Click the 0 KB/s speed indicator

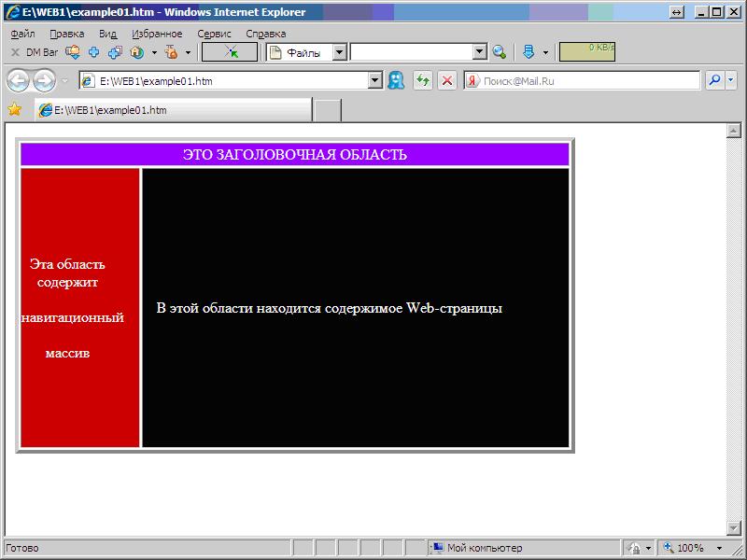[x=587, y=52]
